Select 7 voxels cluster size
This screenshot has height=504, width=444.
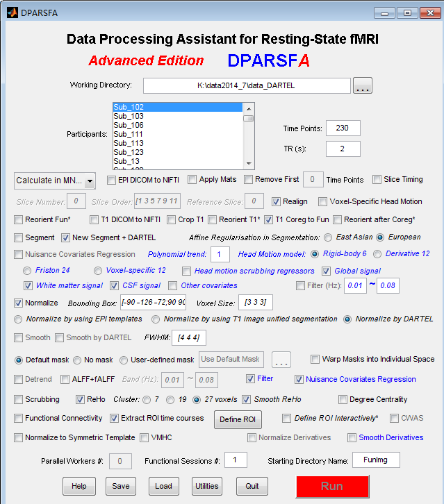147,400
